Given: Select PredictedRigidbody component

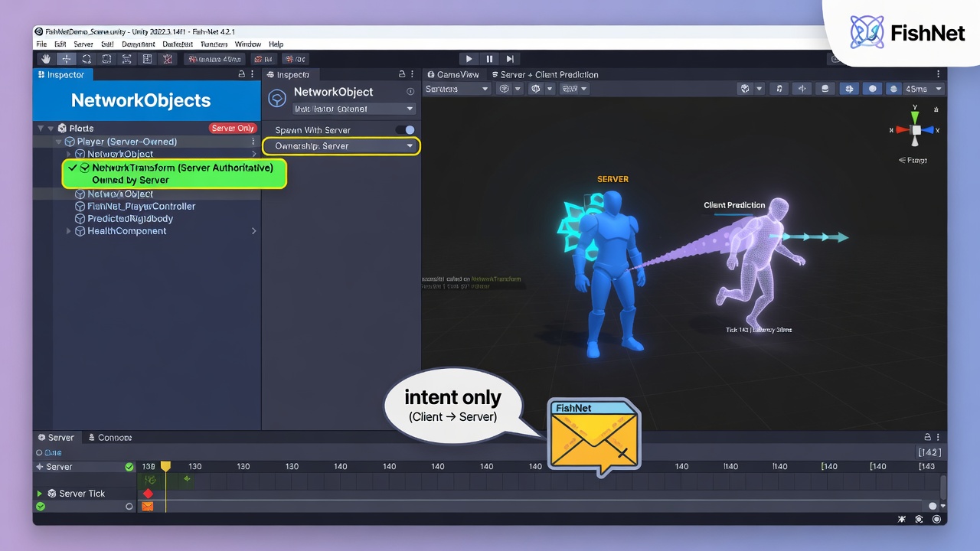Looking at the screenshot, I should pos(130,219).
